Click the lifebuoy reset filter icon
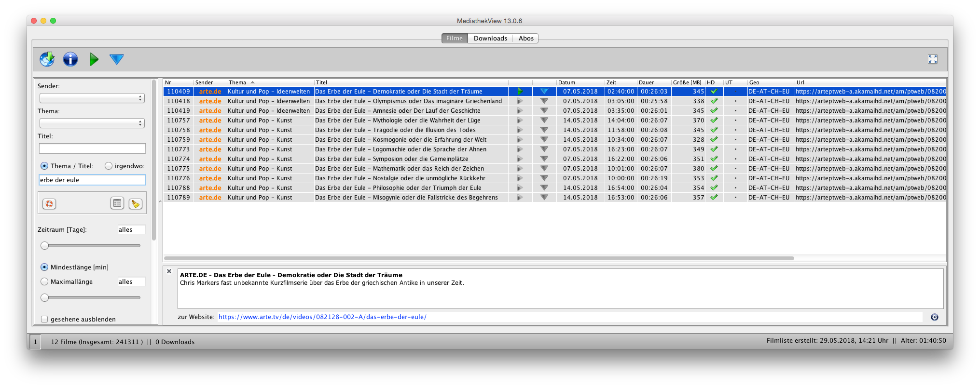This screenshot has width=980, height=388. pos(49,204)
